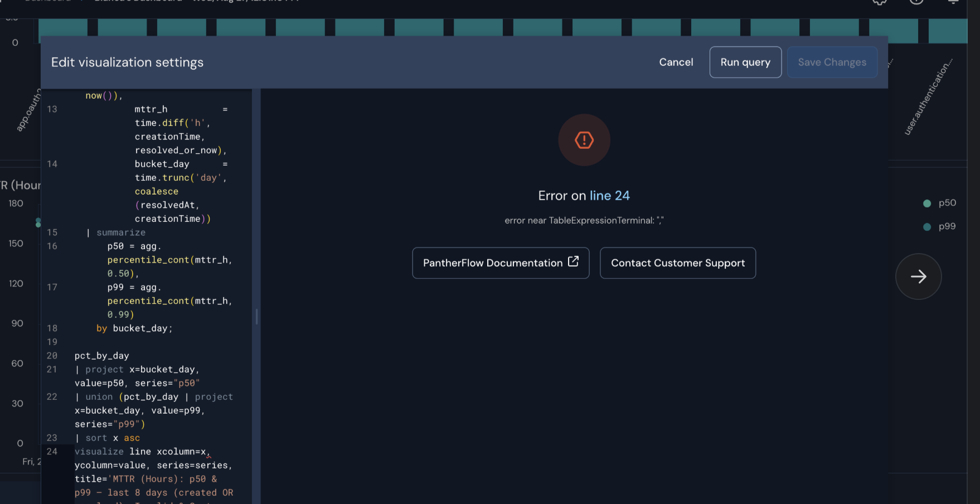Click the orange error octagon icon
Image resolution: width=980 pixels, height=504 pixels.
(584, 140)
